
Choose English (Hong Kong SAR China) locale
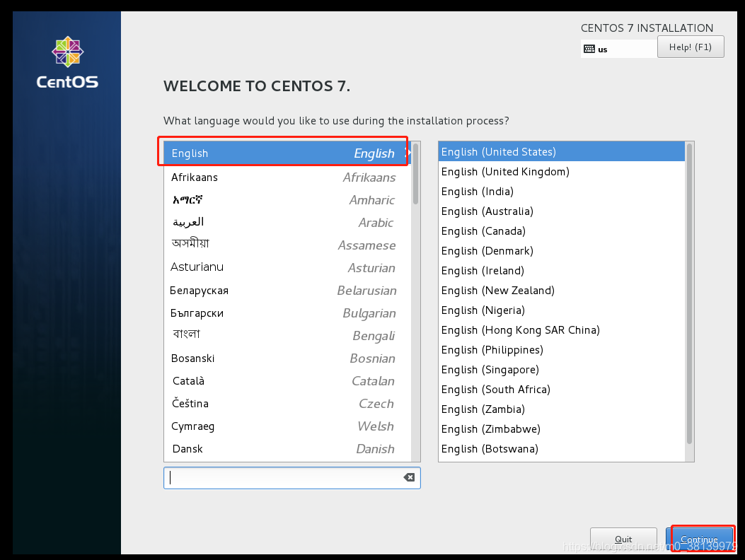click(x=562, y=330)
